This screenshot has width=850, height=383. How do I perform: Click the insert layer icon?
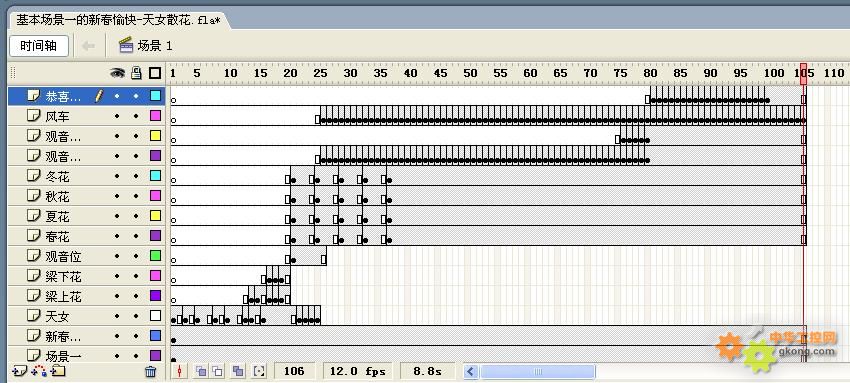(19, 371)
